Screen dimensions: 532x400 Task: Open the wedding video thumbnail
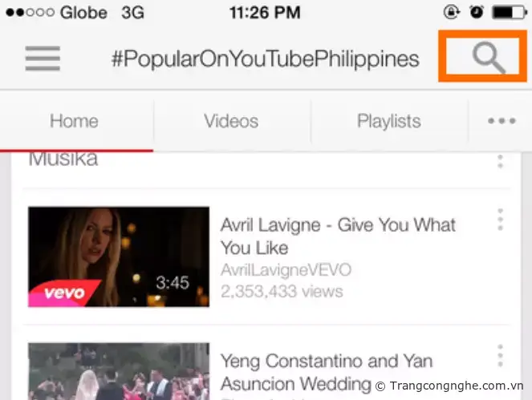click(x=119, y=371)
